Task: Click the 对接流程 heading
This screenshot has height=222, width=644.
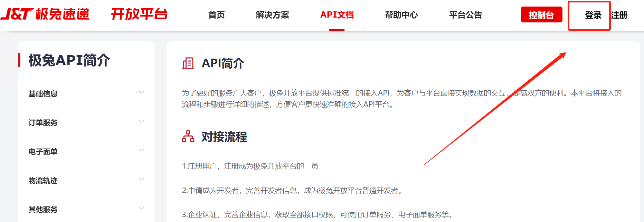Action: pos(224,137)
